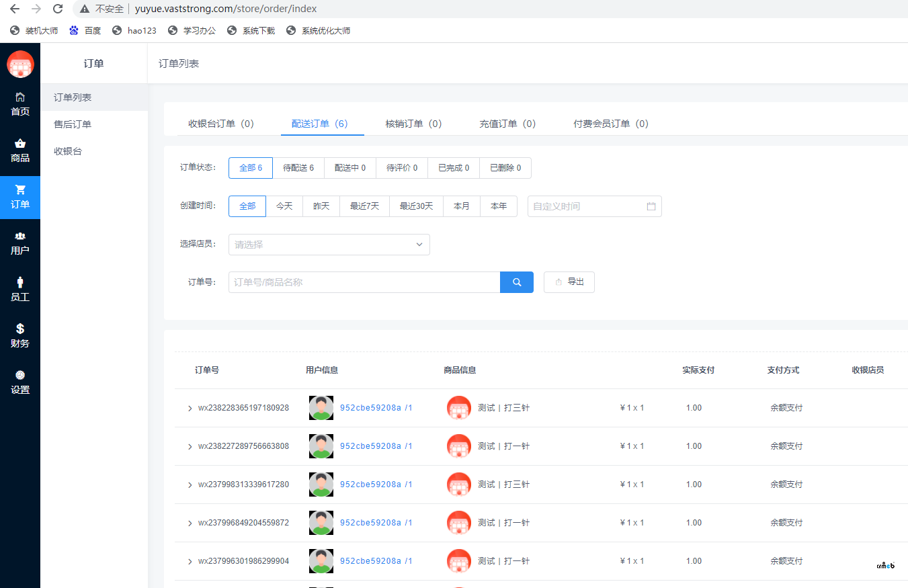Open user link in order wx238228365197180928
908x588 pixels.
pyautogui.click(x=376, y=408)
